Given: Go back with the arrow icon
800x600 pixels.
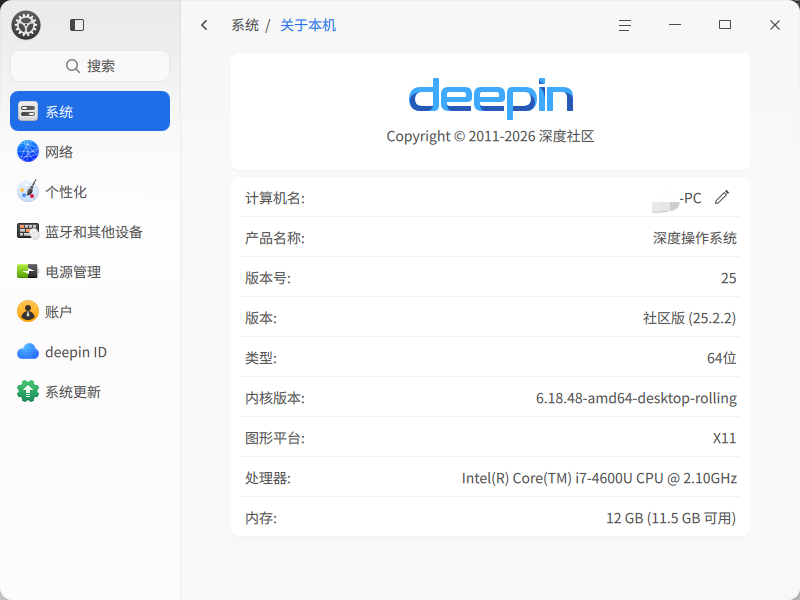Looking at the screenshot, I should [204, 25].
